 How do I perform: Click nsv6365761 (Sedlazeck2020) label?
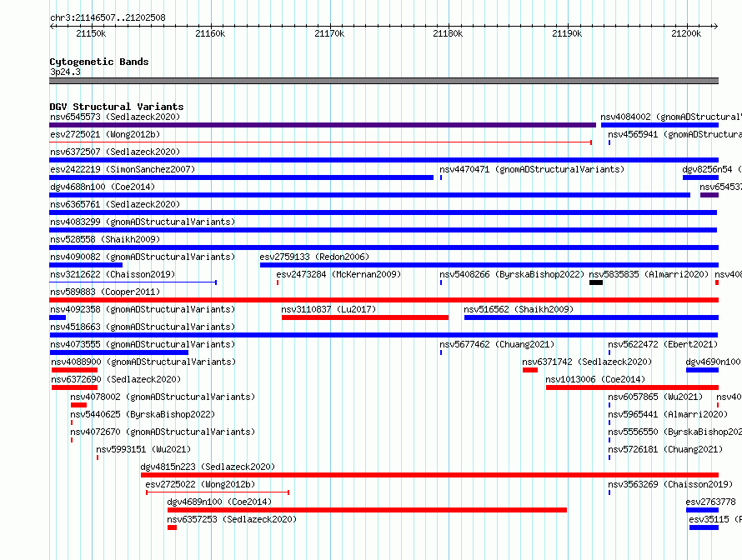(115, 204)
